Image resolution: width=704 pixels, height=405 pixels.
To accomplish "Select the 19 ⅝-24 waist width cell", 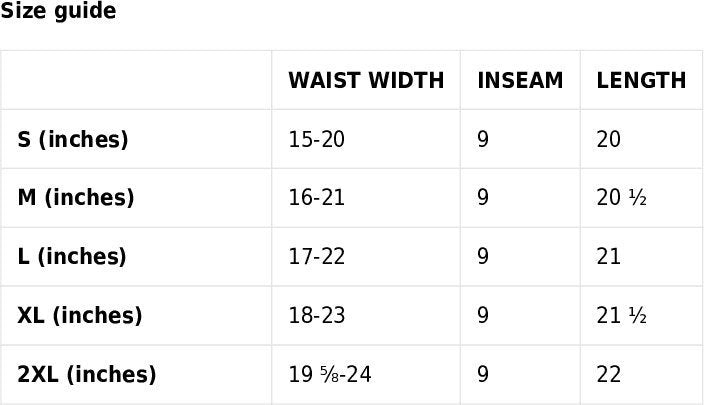I will click(x=330, y=375).
